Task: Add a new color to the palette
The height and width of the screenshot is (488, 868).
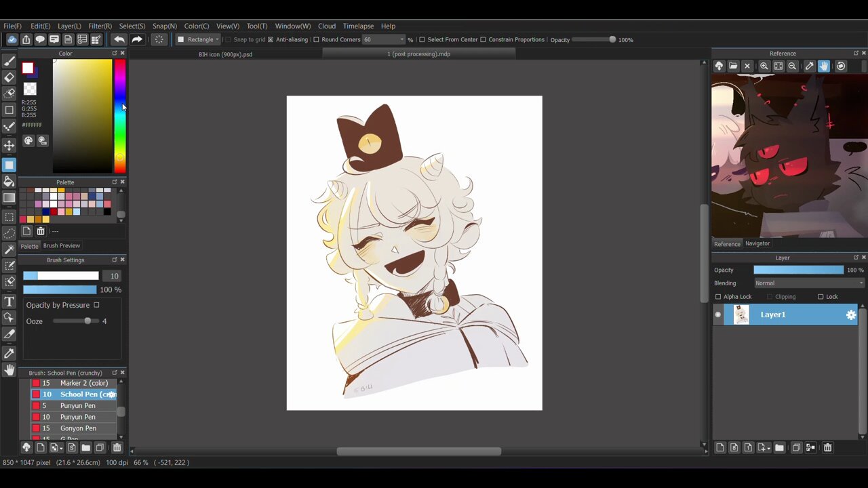Action: 26,231
